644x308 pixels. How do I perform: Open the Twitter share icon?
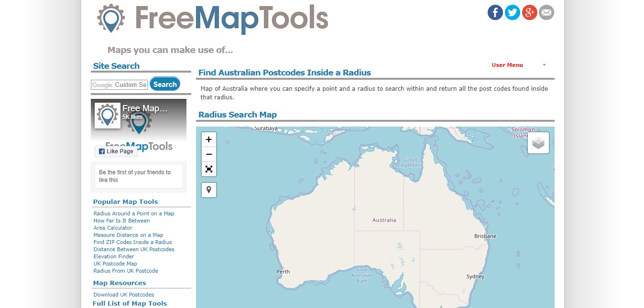tap(512, 12)
